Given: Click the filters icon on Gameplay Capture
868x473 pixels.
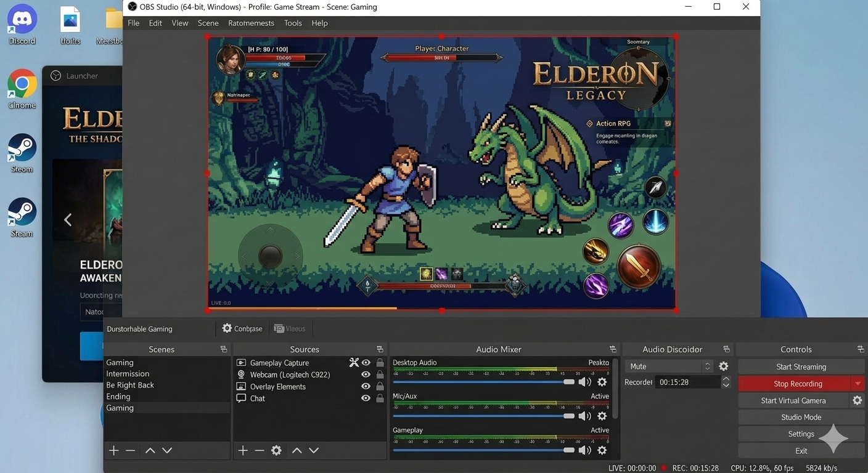Looking at the screenshot, I should tap(354, 363).
